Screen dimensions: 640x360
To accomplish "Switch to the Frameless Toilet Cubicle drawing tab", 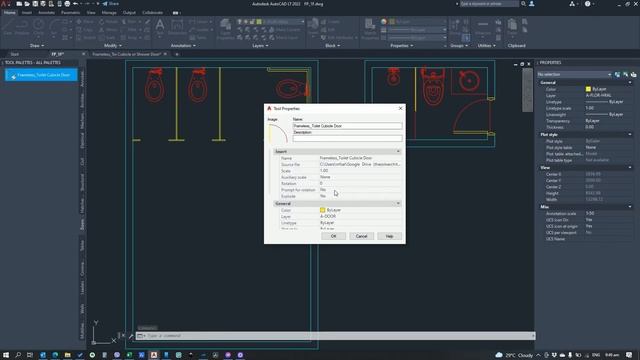I will pyautogui.click(x=127, y=54).
